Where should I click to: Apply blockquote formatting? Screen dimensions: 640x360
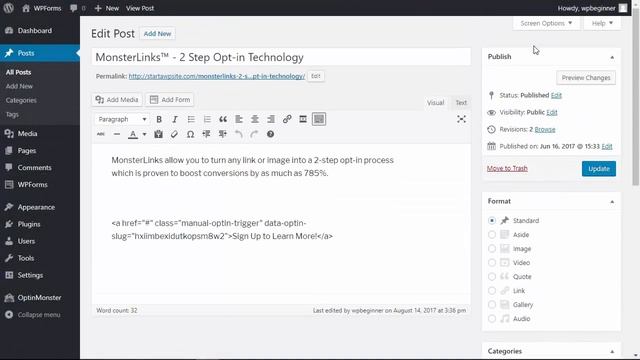click(223, 119)
